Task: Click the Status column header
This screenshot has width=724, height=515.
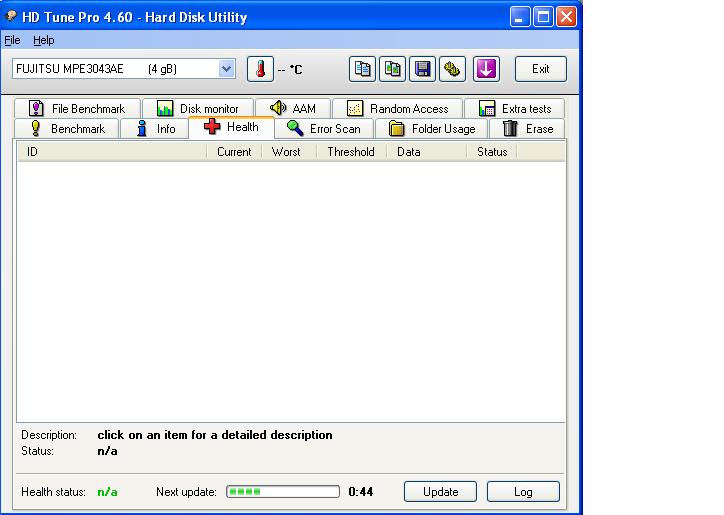Action: pyautogui.click(x=492, y=152)
